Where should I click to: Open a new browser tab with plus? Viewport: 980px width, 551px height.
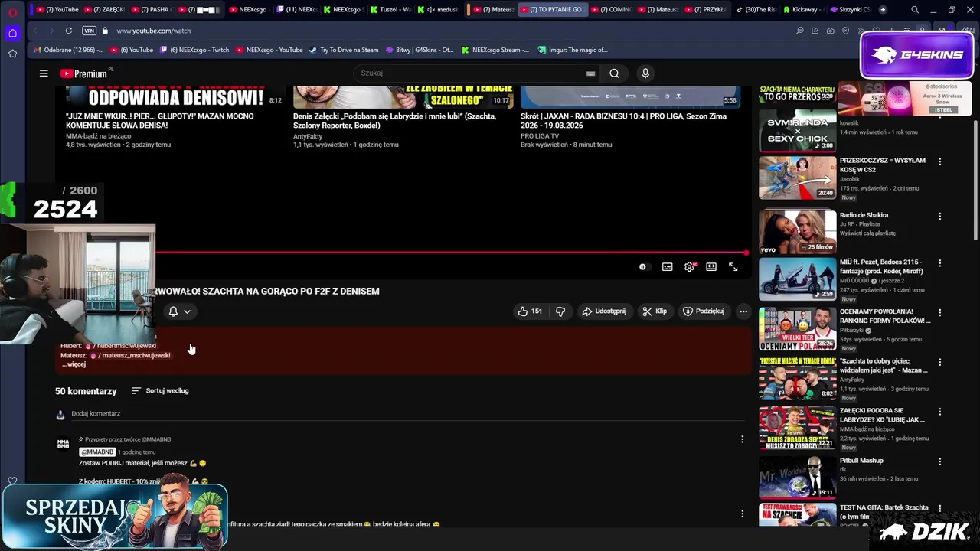(x=883, y=10)
